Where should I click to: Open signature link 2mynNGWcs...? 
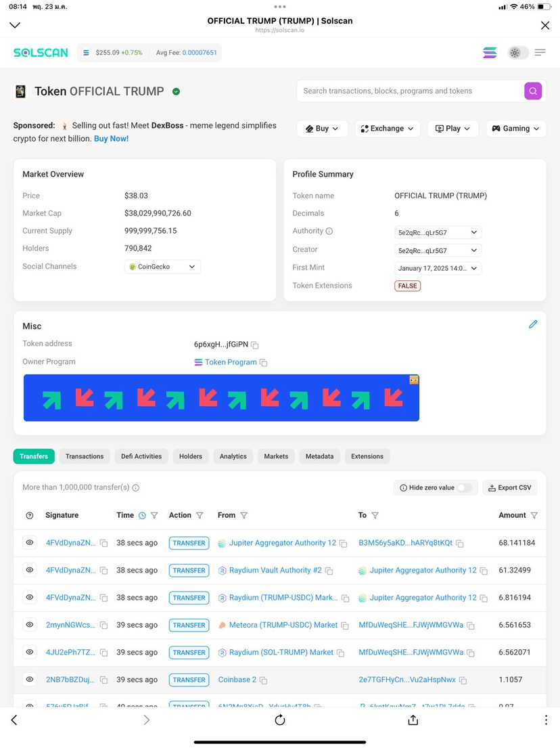(x=70, y=625)
